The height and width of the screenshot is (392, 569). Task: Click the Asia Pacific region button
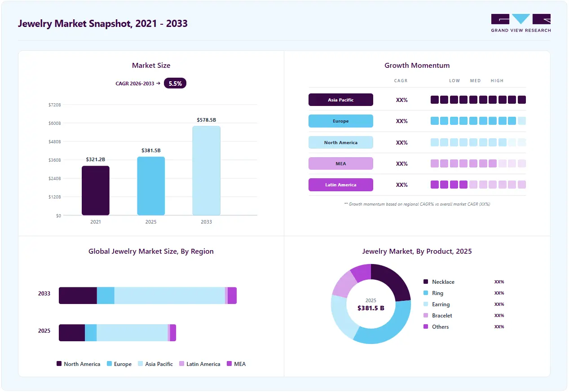tap(341, 100)
